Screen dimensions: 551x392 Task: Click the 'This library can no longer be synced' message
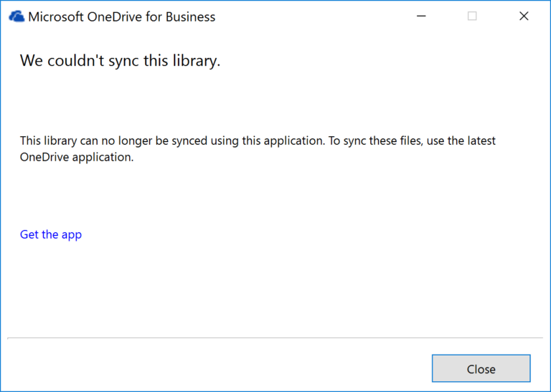pos(258,149)
